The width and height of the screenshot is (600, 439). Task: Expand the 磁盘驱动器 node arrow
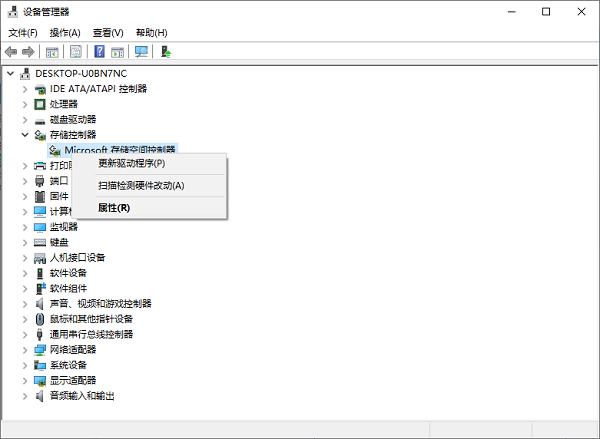tap(25, 120)
